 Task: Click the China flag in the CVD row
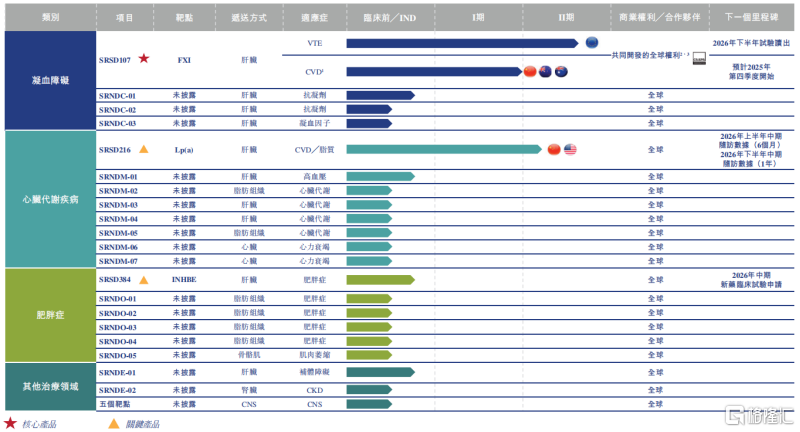530,71
